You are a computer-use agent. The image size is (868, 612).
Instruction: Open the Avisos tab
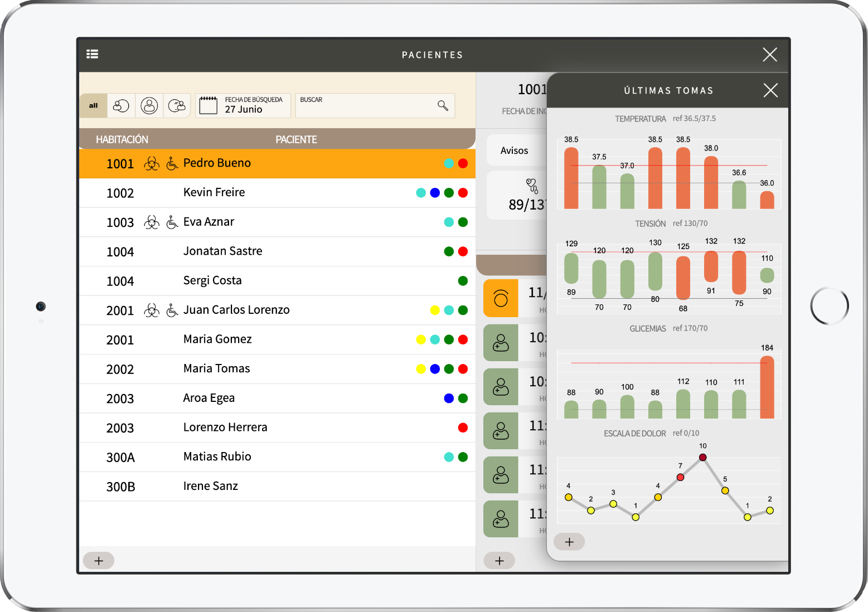(514, 150)
